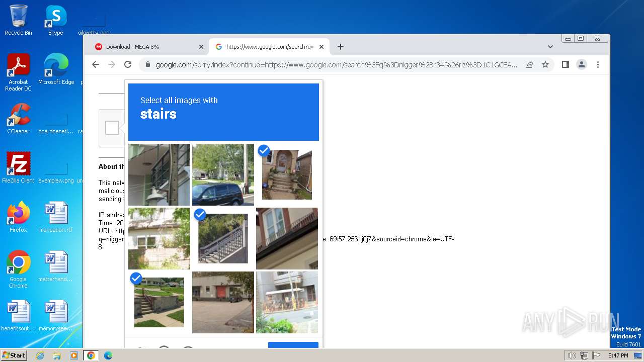Open FileZilla Client shortcut
The height and width of the screenshot is (362, 644).
pyautogui.click(x=18, y=168)
